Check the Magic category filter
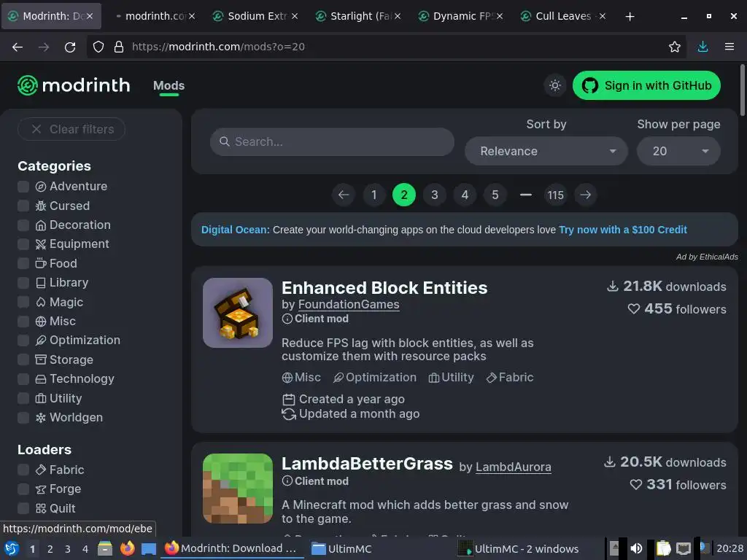747x560 pixels. click(x=23, y=302)
